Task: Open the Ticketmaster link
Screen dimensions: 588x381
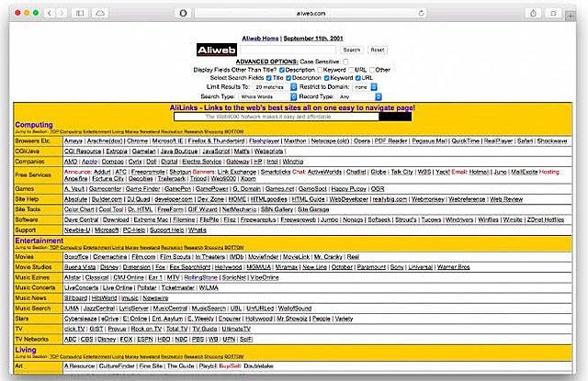Action: (177, 287)
